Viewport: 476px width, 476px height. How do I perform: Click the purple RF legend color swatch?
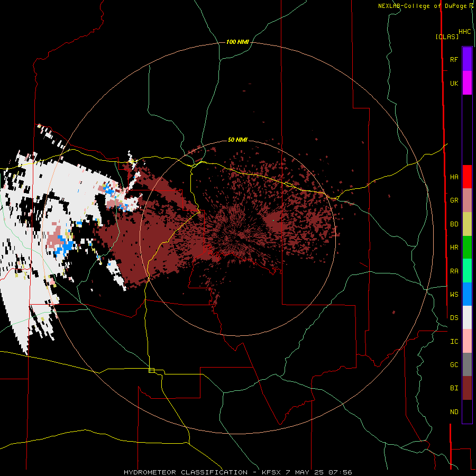click(x=467, y=59)
